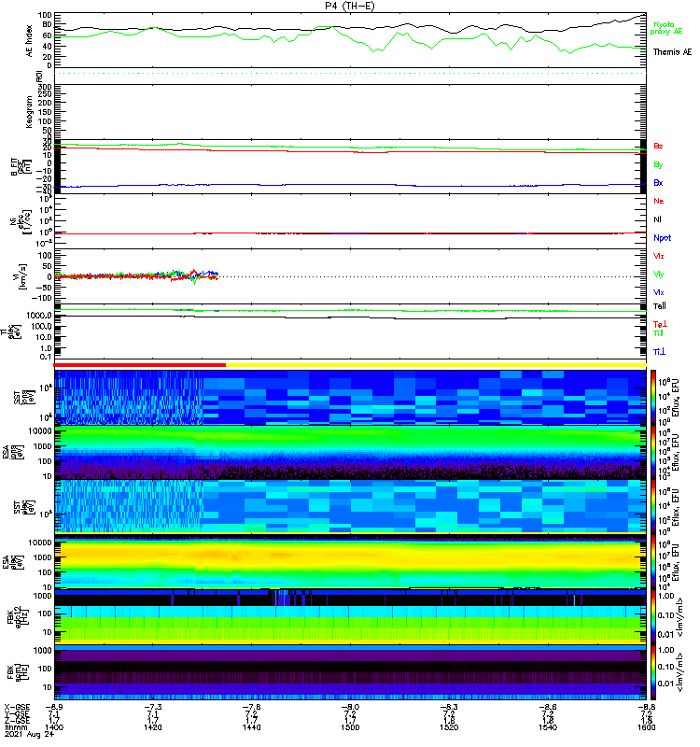Select the green By legend entry
Screen dimensions: 700x747
[658, 164]
